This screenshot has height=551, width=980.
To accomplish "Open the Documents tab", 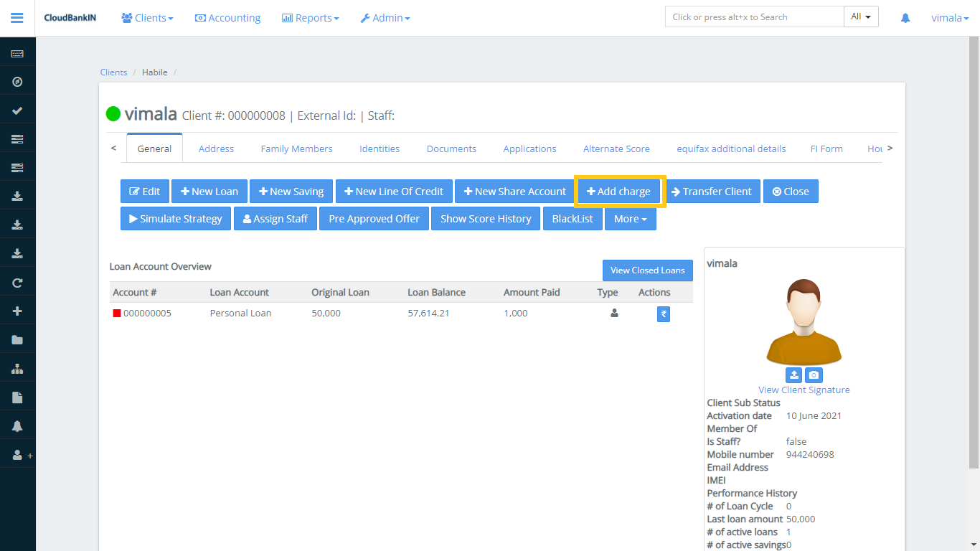I will [451, 149].
